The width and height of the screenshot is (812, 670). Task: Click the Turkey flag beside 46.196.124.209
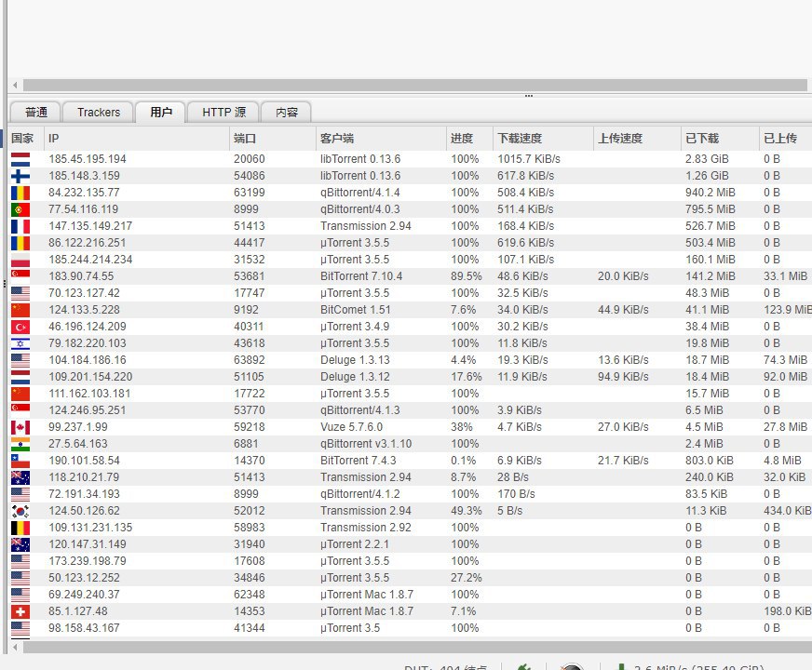[20, 327]
